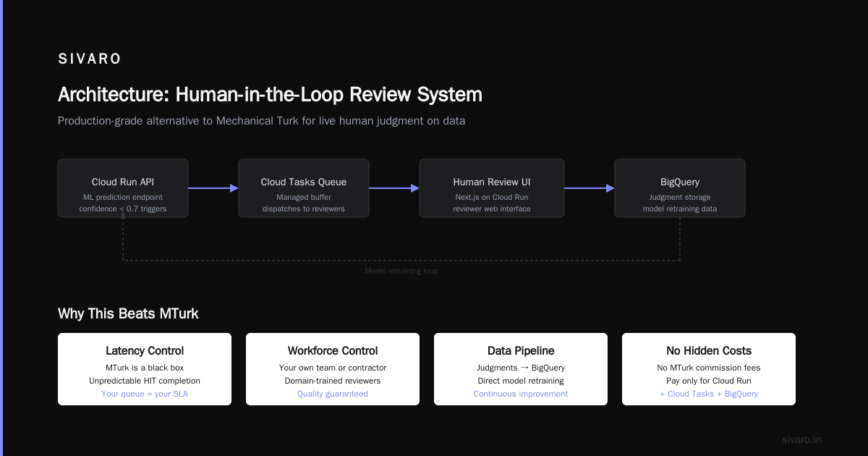
Task: Click the 'Why This Beats MTurk' heading
Action: [x=128, y=314]
